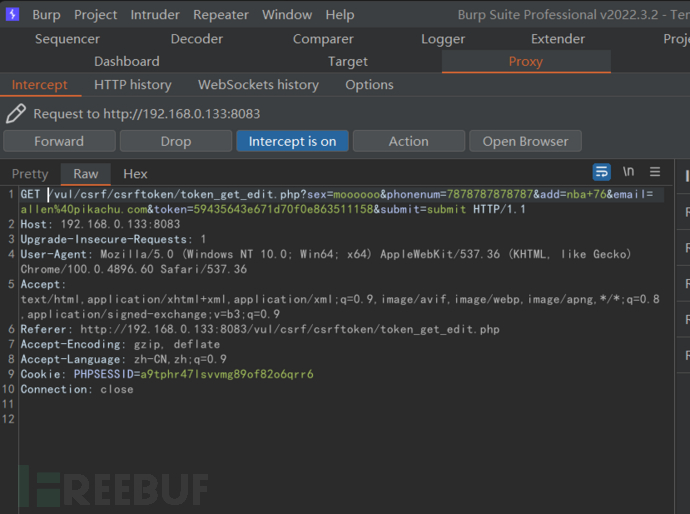690x514 pixels.
Task: Switch to the Dashboard tab
Action: coord(127,61)
